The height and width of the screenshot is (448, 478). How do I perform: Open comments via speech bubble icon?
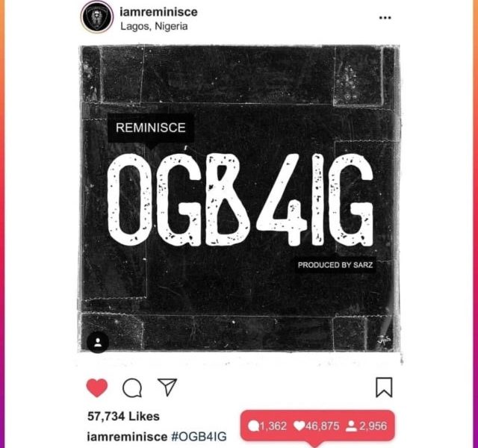[x=132, y=388]
